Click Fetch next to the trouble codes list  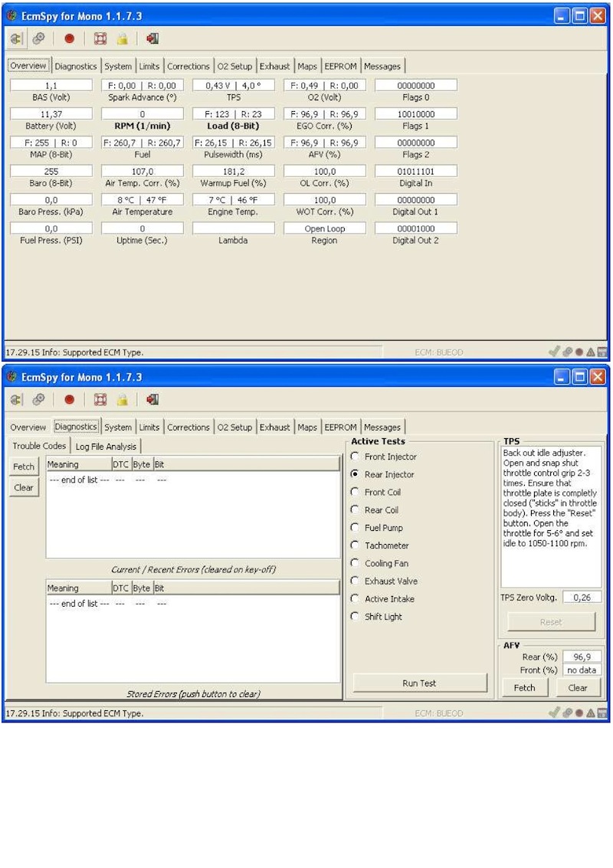coord(24,467)
